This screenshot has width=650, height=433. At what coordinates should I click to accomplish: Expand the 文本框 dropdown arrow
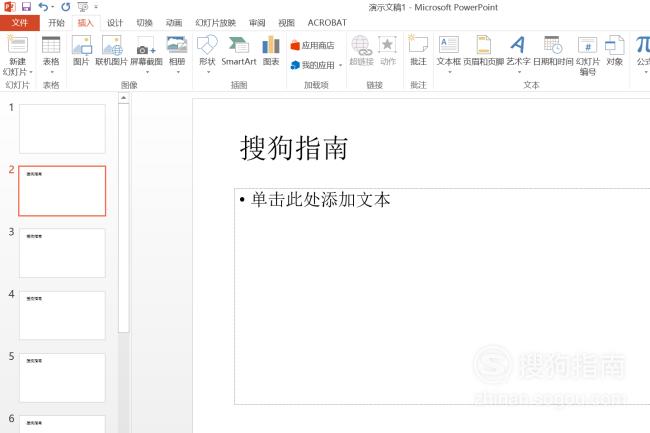[x=449, y=72]
